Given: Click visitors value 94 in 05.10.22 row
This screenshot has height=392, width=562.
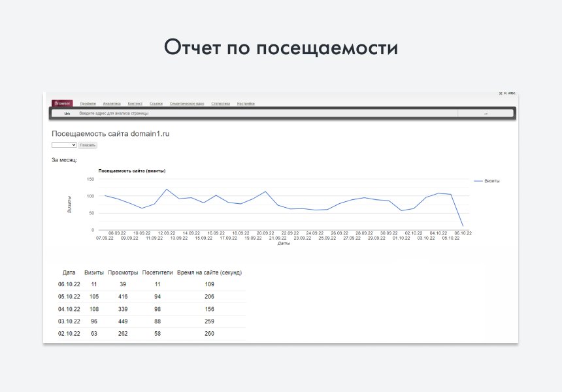Looking at the screenshot, I should [157, 297].
